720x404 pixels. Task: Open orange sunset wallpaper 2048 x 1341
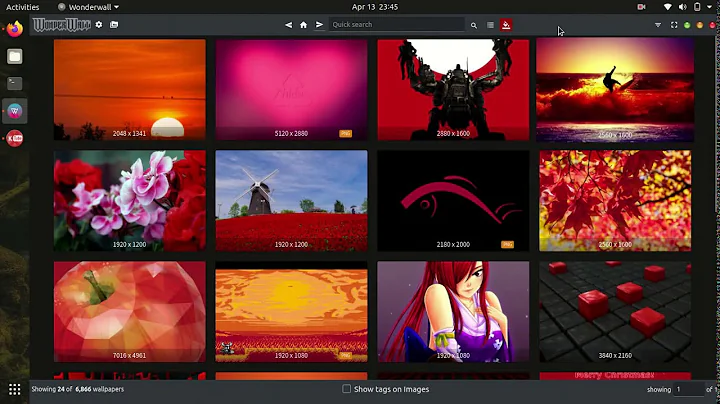(x=129, y=90)
